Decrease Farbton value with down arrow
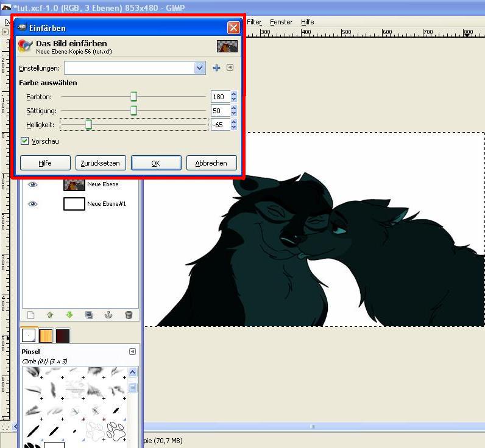This screenshot has height=448, width=485. pos(234,99)
